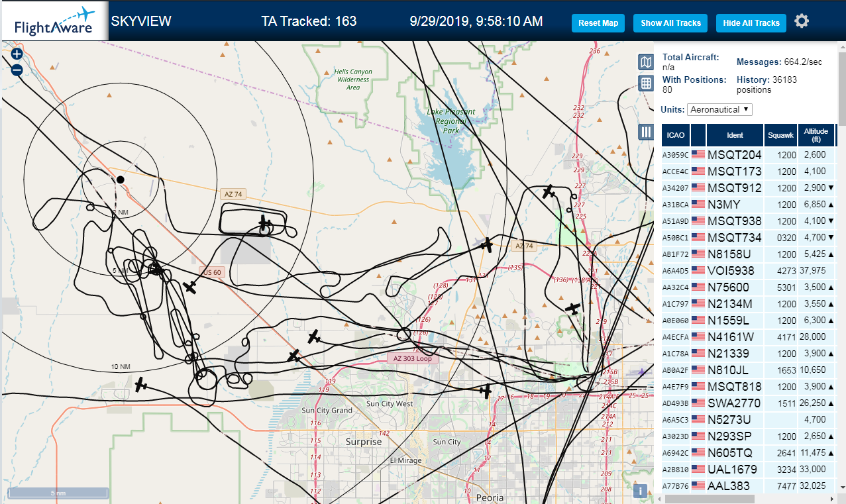Image resolution: width=846 pixels, height=504 pixels.
Task: Click the 37,975 altitude value
Action: click(x=812, y=271)
